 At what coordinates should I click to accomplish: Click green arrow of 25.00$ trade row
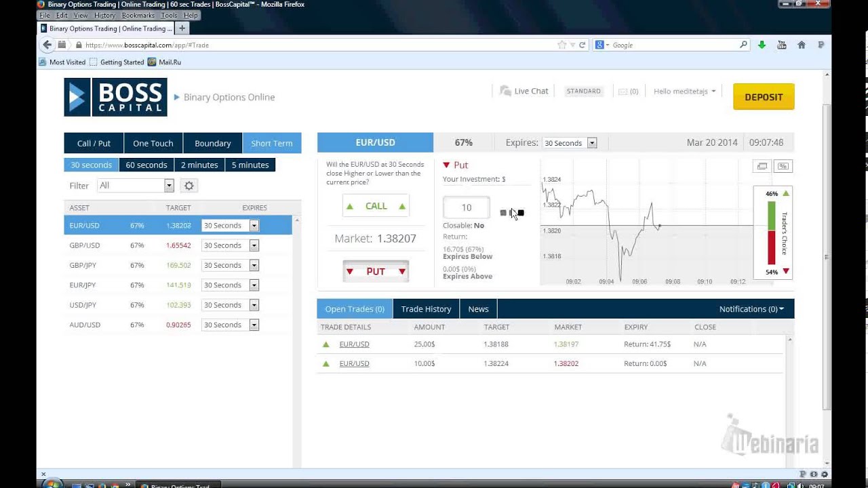(x=326, y=344)
